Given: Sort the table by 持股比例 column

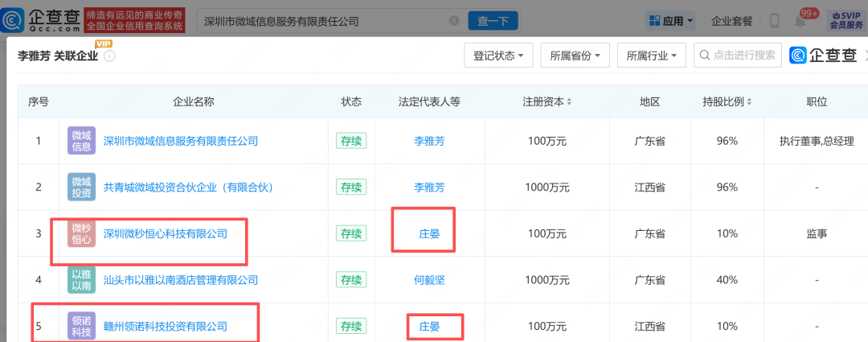Looking at the screenshot, I should click(x=727, y=101).
